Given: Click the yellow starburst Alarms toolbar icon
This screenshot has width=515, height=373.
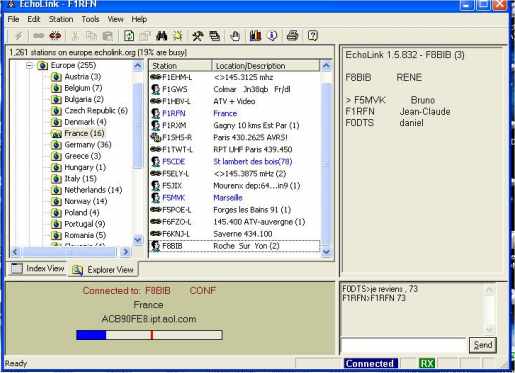Looking at the screenshot, I should pos(177,36).
